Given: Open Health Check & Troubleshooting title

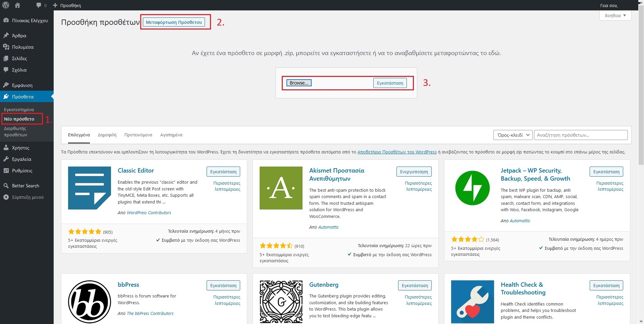Looking at the screenshot, I should pos(523,288).
